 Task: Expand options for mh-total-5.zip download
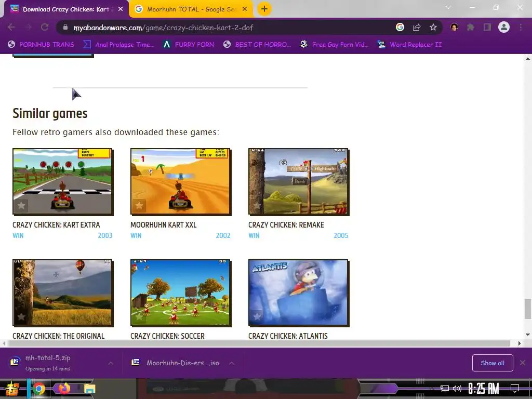pyautogui.click(x=111, y=363)
